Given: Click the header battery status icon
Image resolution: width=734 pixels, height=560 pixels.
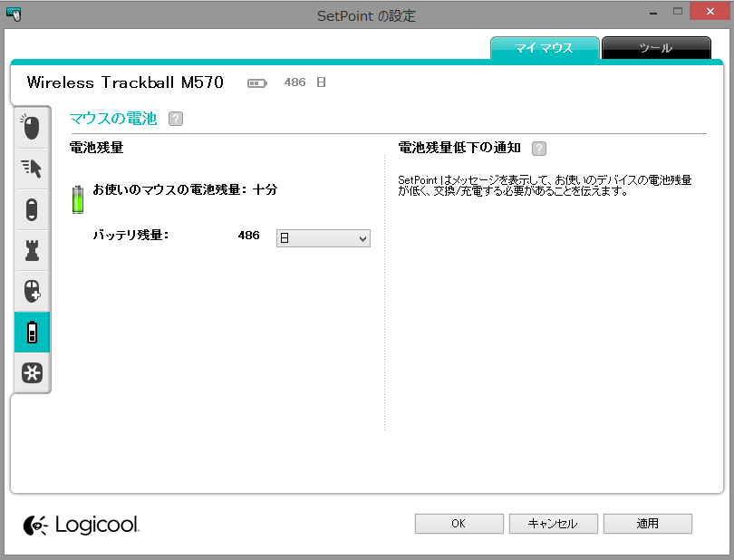Looking at the screenshot, I should click(257, 83).
